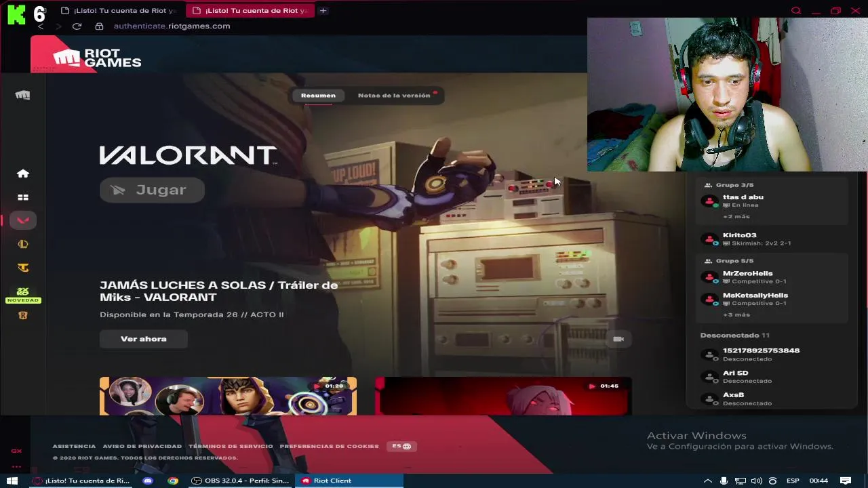The width and height of the screenshot is (868, 488).
Task: Click the GX icon in browser sidebar
Action: [16, 451]
